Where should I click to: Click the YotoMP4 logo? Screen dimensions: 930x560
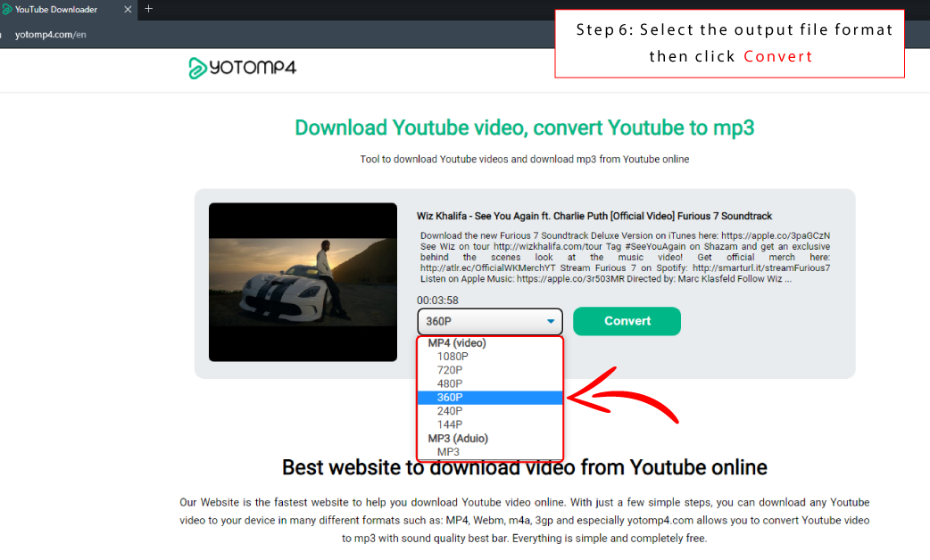tap(242, 68)
